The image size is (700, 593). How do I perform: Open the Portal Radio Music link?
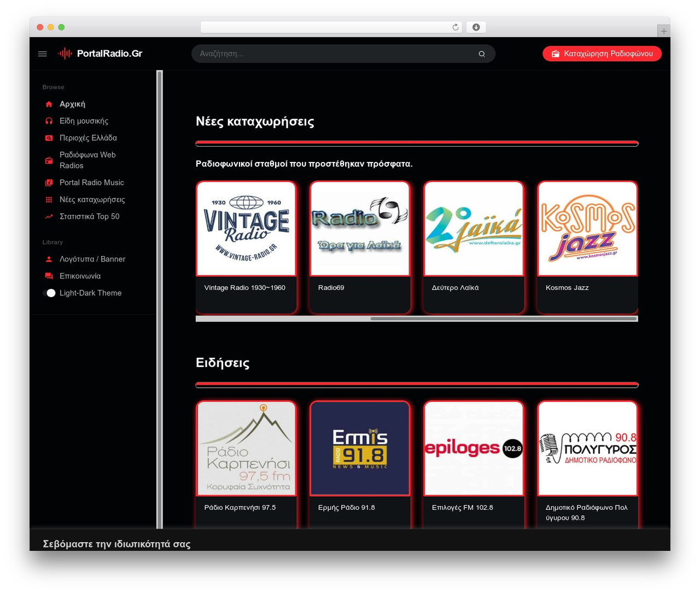[x=92, y=183]
